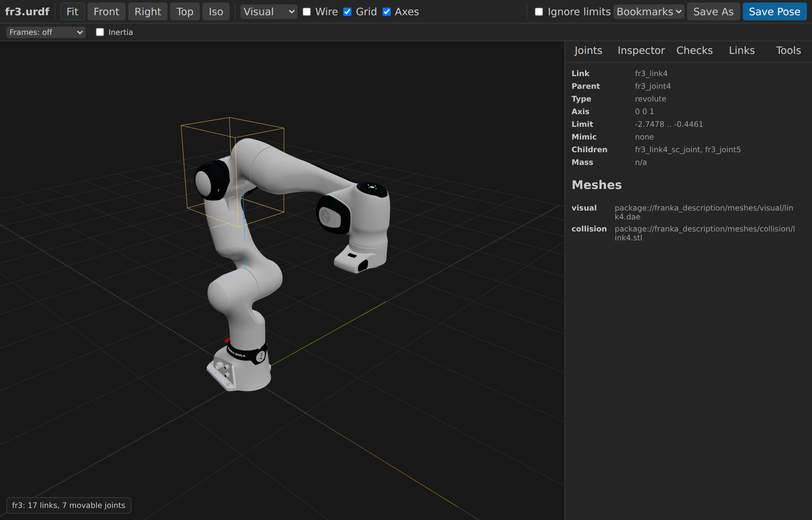Click the children value fr3_link4_sc_joint, fr3_joint5
Screen dimensions: 812x520
click(x=687, y=149)
